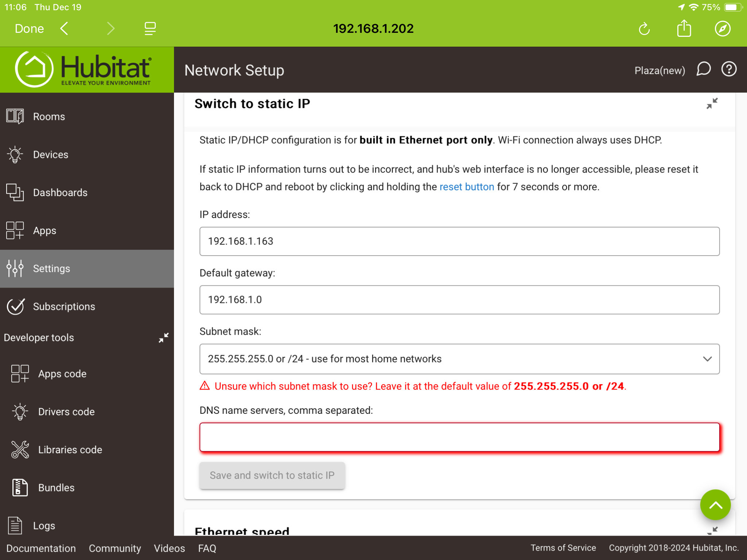Open the Subnet mask dropdown

click(459, 359)
